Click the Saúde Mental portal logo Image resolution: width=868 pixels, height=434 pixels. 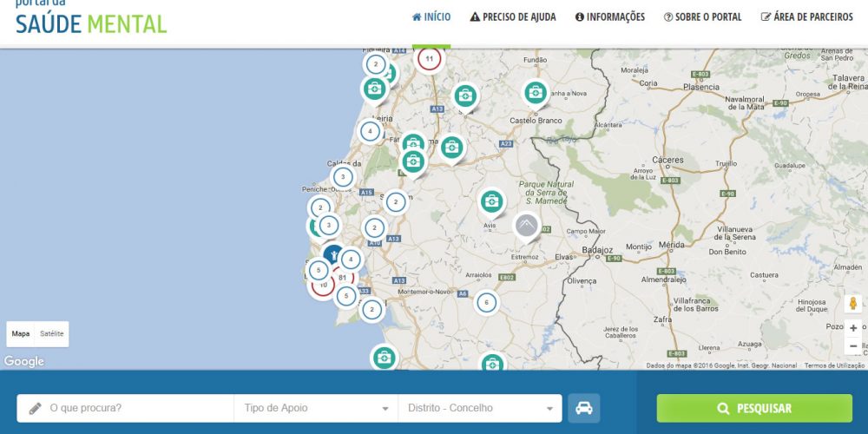point(91,17)
